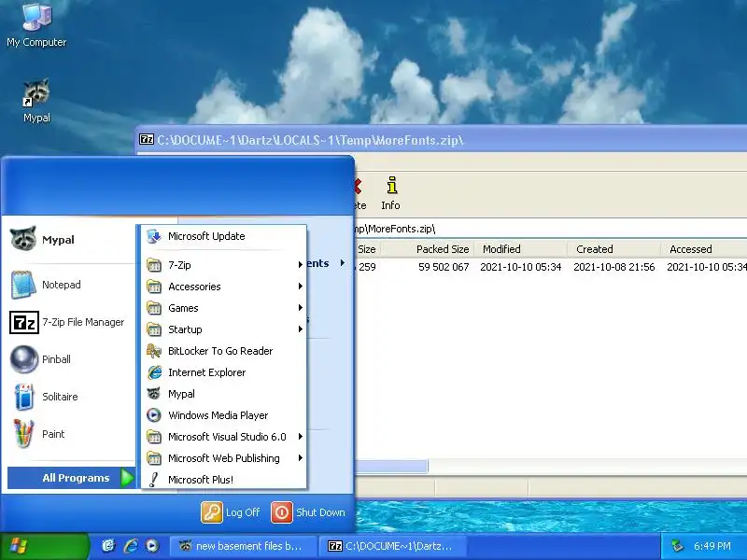
Task: Click the first quick launch icon
Action: [x=108, y=546]
